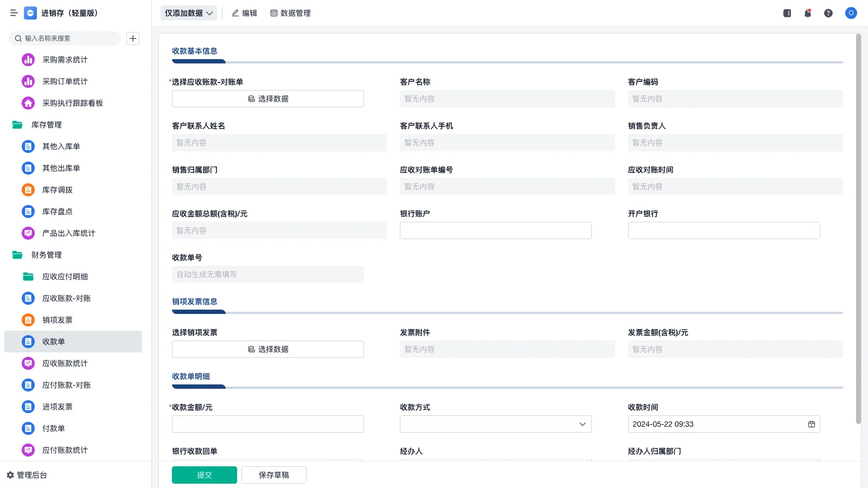Click the form's vertical scrollbar
The width and height of the screenshot is (868, 488).
858,229
